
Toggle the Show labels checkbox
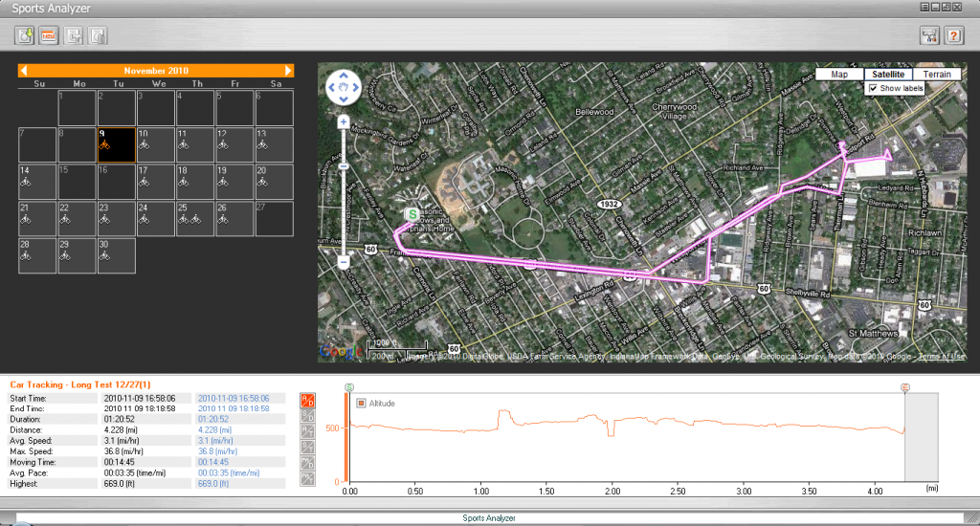click(x=873, y=88)
